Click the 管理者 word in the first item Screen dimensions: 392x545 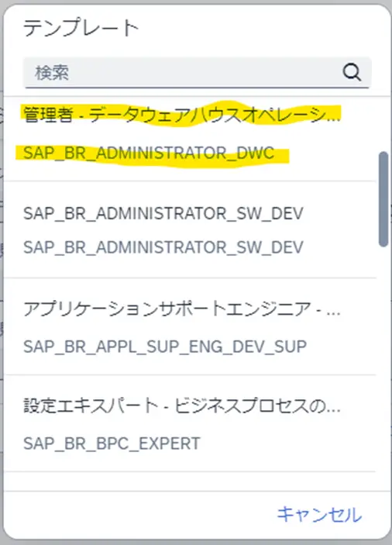(x=48, y=115)
